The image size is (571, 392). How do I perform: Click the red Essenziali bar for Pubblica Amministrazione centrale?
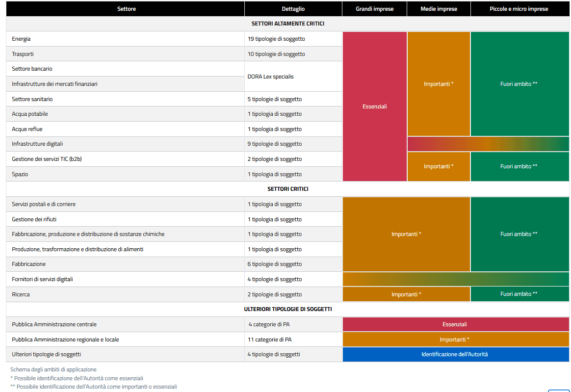[x=455, y=324]
